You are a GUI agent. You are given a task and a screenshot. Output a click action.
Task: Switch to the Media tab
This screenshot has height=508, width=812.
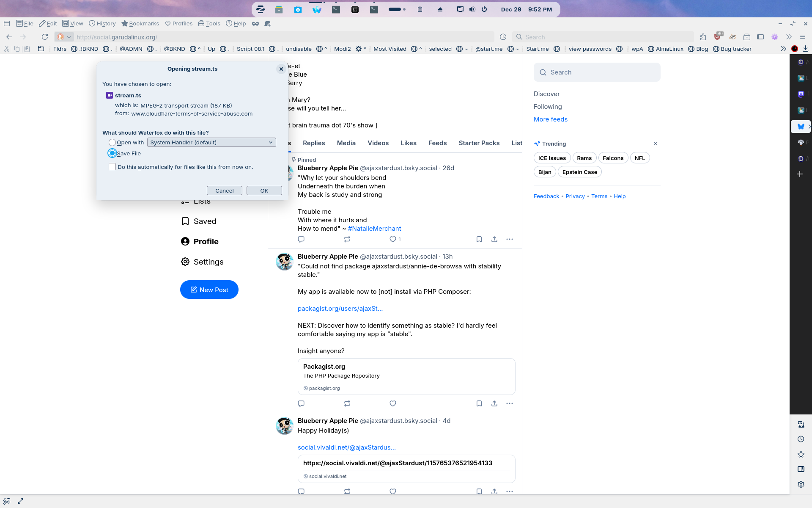click(x=346, y=143)
